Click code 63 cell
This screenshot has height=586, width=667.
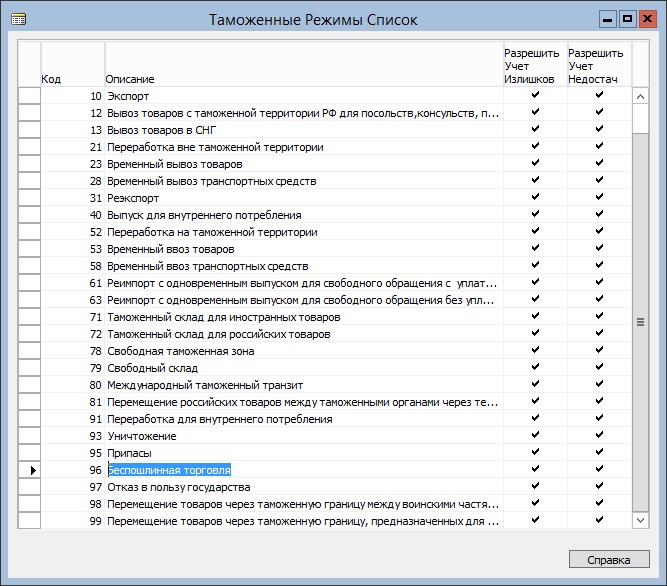coord(73,300)
